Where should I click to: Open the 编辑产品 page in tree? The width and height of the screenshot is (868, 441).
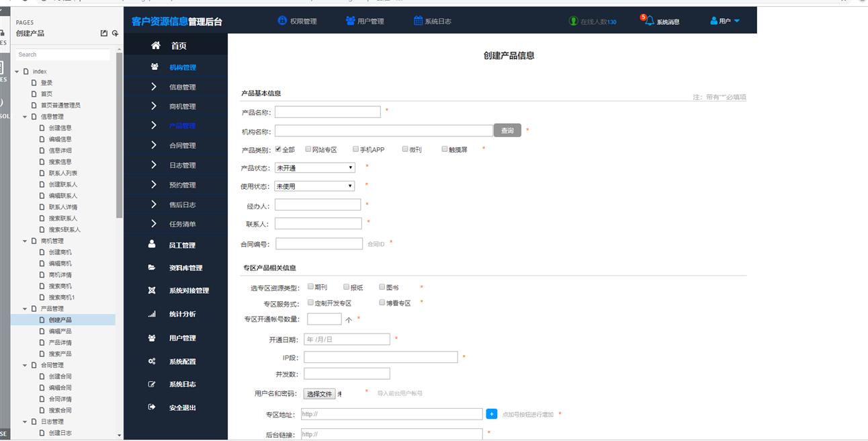(60, 331)
